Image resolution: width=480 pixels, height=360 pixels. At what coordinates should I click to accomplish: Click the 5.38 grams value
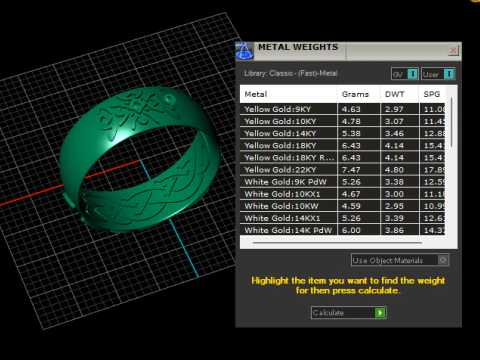tap(351, 133)
